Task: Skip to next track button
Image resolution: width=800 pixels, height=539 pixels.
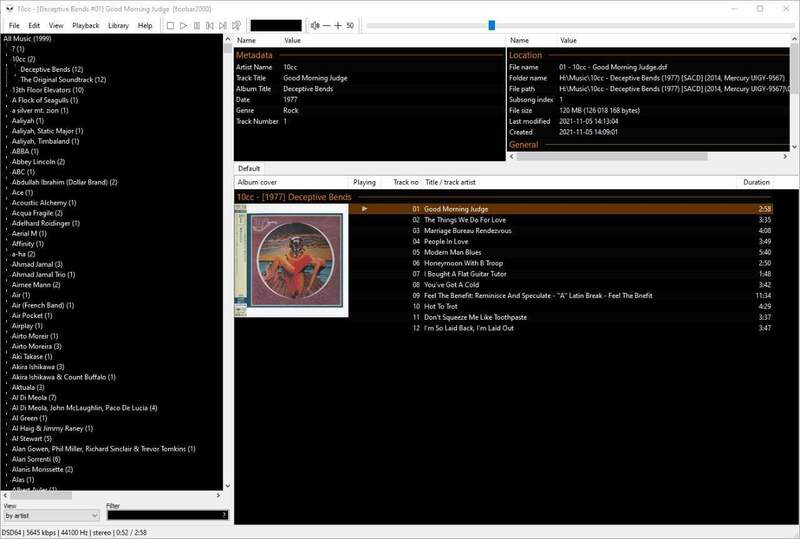Action: point(222,25)
